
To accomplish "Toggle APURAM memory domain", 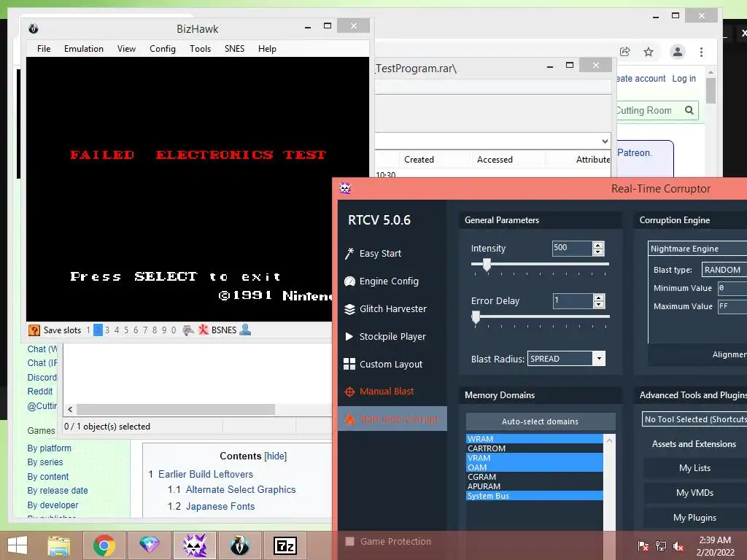I will point(534,486).
